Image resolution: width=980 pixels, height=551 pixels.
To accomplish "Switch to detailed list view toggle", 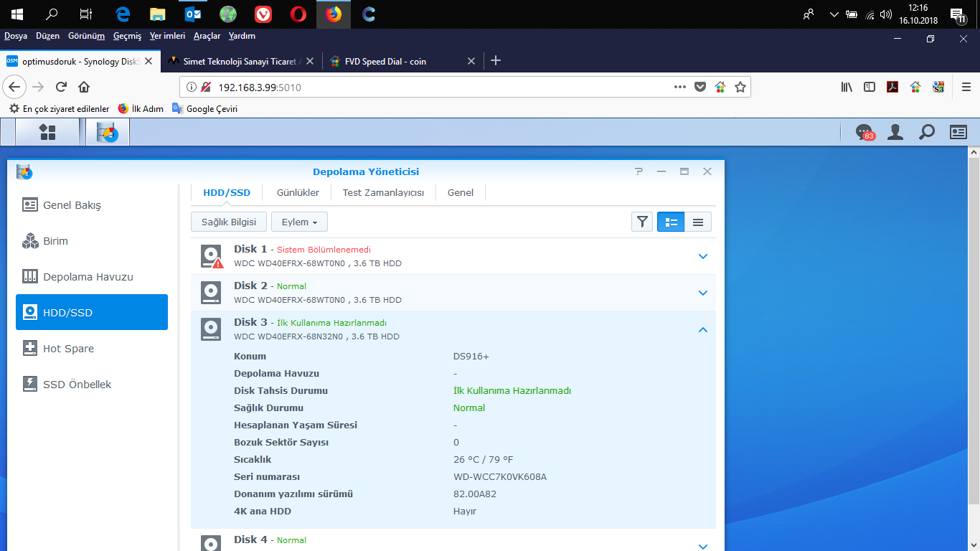I will pyautogui.click(x=671, y=222).
